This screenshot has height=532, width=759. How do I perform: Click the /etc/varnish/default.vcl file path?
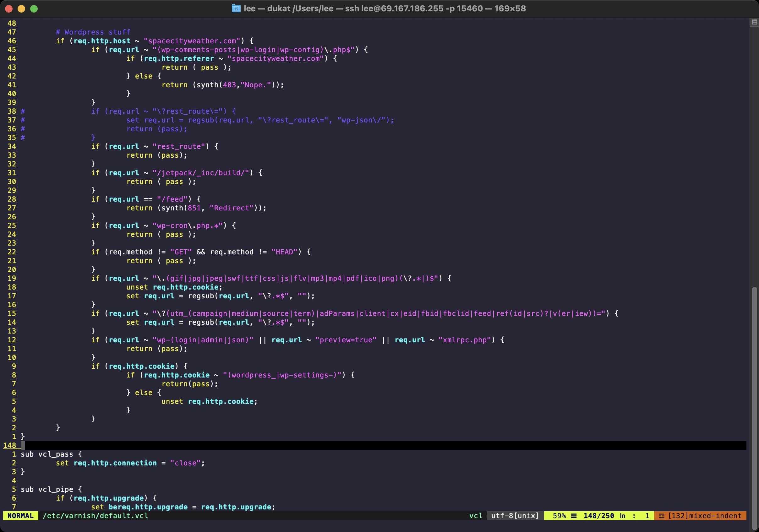pos(95,516)
